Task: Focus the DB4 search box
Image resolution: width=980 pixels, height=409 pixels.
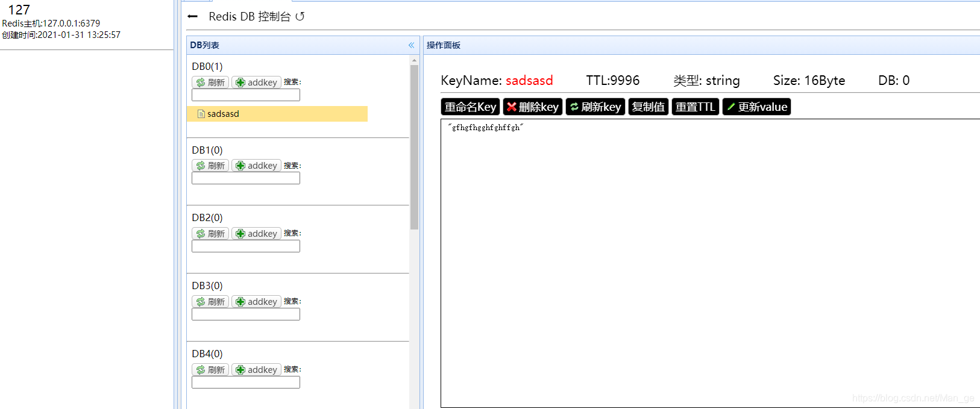Action: pos(246,382)
